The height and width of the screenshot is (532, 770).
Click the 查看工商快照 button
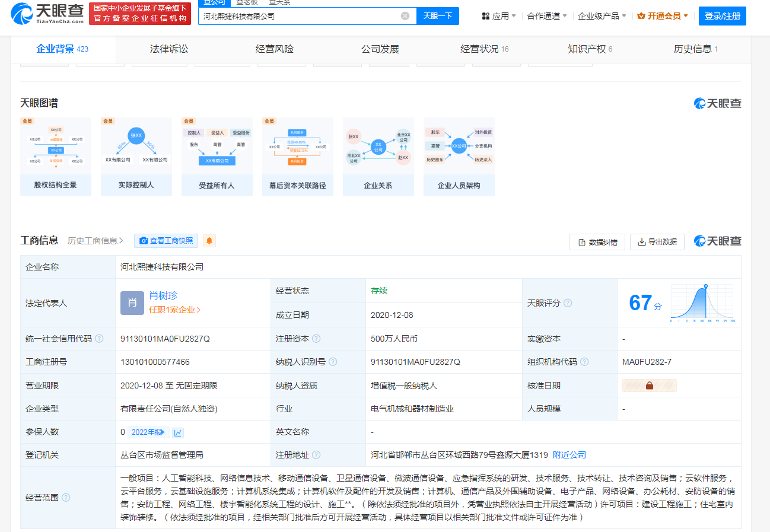click(166, 241)
